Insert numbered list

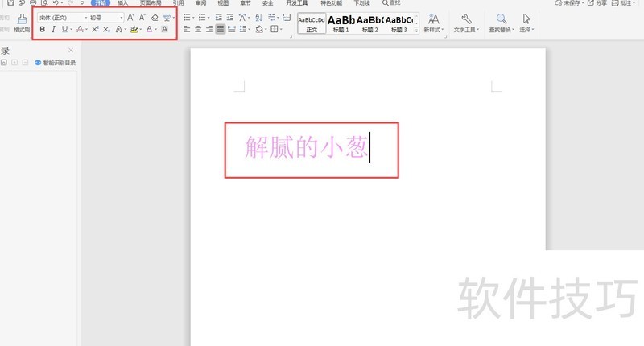pyautogui.click(x=202, y=17)
